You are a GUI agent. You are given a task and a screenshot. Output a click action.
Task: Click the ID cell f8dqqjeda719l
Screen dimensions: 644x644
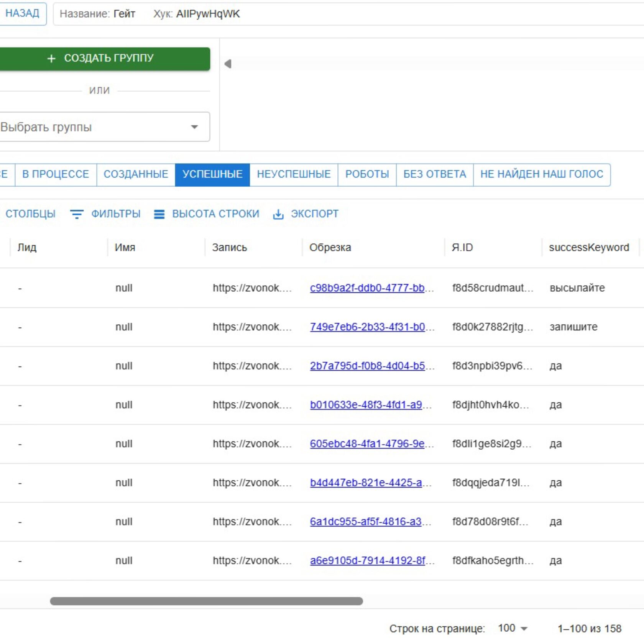491,483
